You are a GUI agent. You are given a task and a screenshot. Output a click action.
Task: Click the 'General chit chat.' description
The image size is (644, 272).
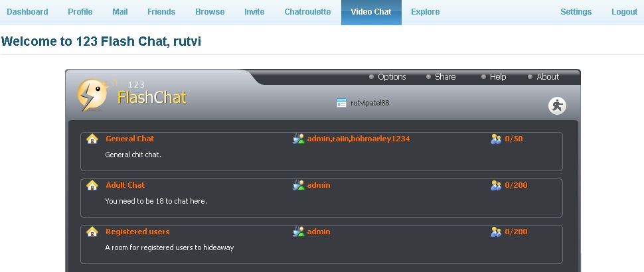[x=133, y=155]
